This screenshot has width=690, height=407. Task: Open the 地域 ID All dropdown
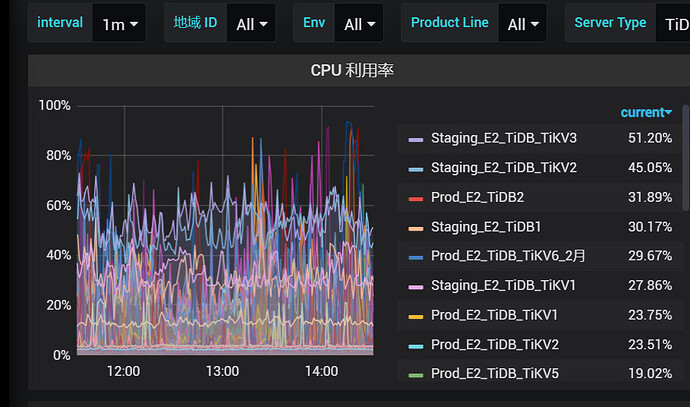point(251,23)
